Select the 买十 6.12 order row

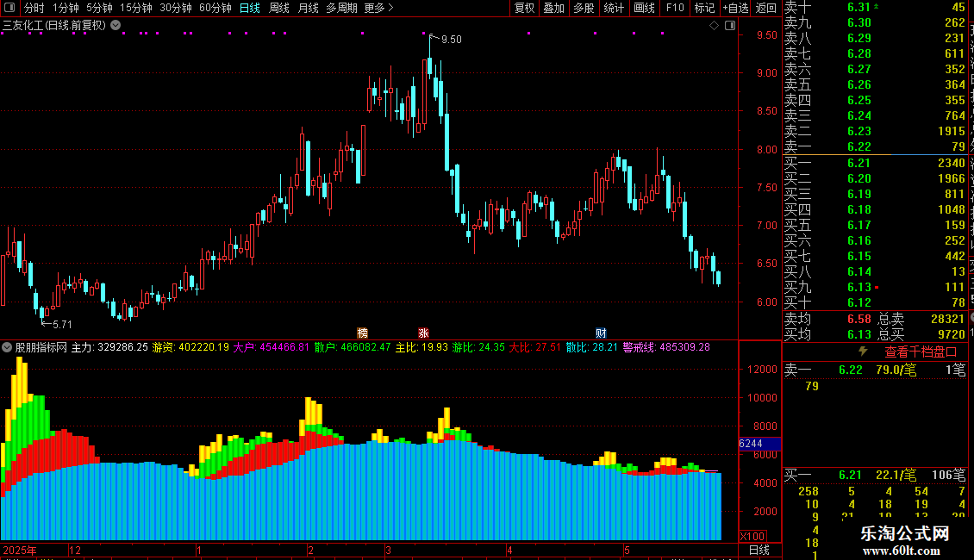pyautogui.click(x=875, y=302)
